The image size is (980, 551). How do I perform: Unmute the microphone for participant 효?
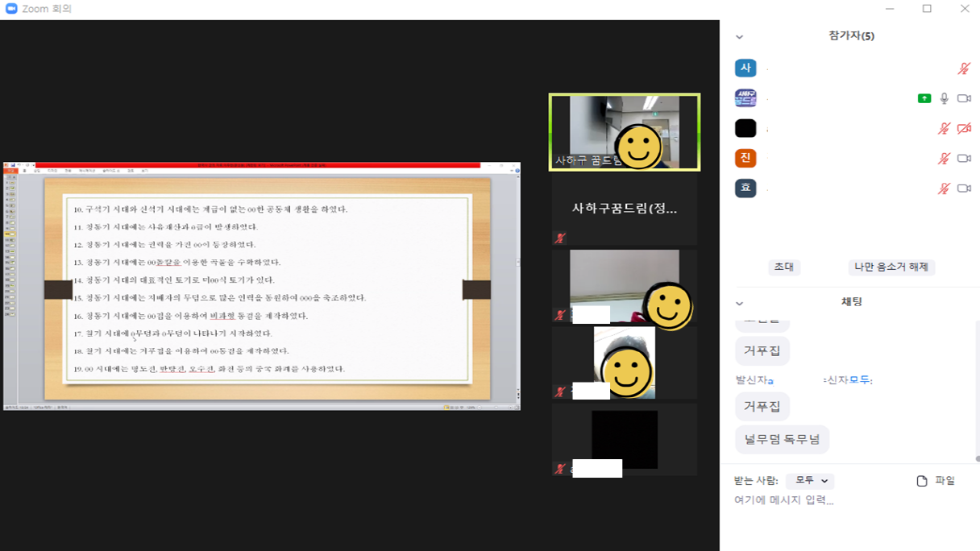pos(944,188)
